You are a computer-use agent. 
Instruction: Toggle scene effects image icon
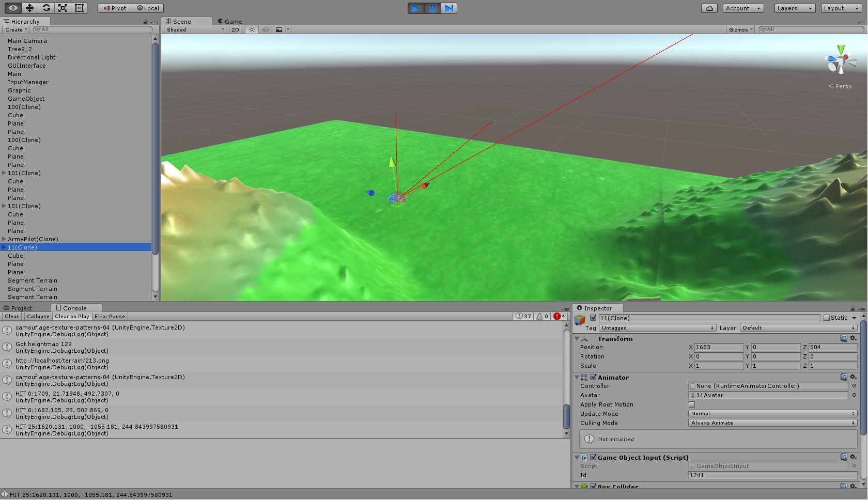[279, 29]
